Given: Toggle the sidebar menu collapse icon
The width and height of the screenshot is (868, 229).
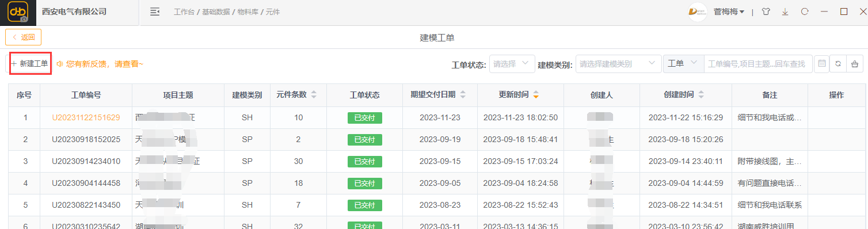Looking at the screenshot, I should (x=154, y=12).
